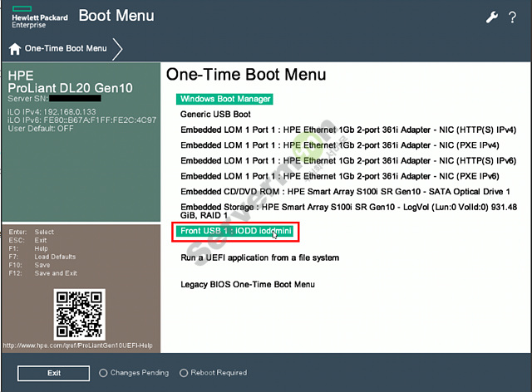This screenshot has height=392, width=532.
Task: Click the Hewlett Packard Enterprise logo
Action: [39, 17]
